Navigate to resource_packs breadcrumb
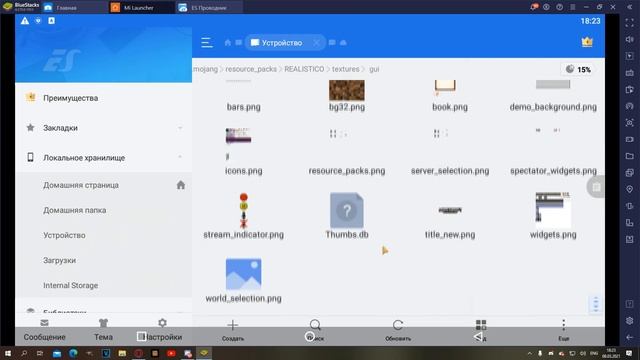Screen dimensions: 640x360 pos(251,69)
